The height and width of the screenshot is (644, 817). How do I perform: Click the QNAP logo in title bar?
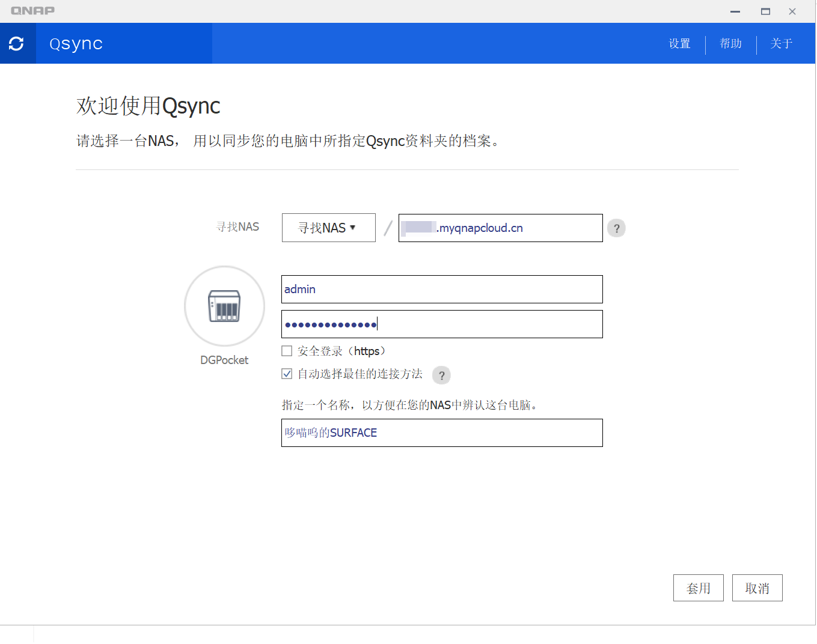click(32, 10)
